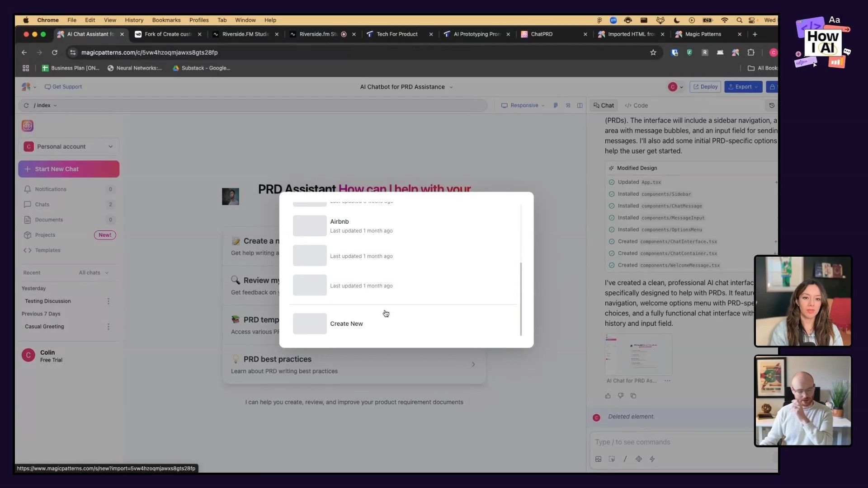
Task: Copy the AI response with copy icon
Action: (633, 396)
